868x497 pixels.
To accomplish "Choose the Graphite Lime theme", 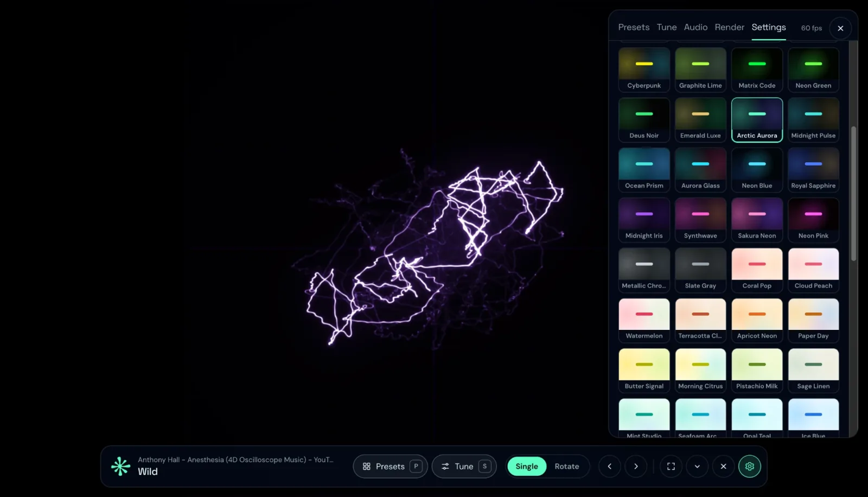I will (x=700, y=69).
